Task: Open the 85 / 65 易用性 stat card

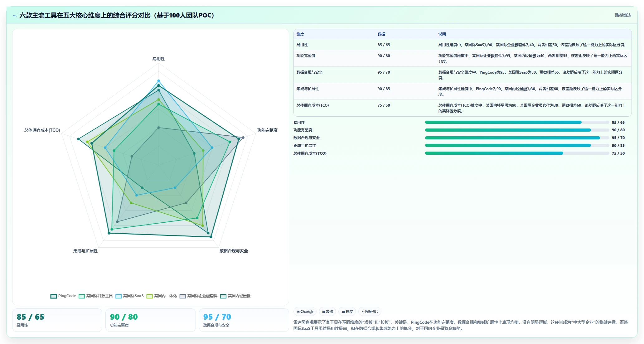Action: (x=57, y=320)
